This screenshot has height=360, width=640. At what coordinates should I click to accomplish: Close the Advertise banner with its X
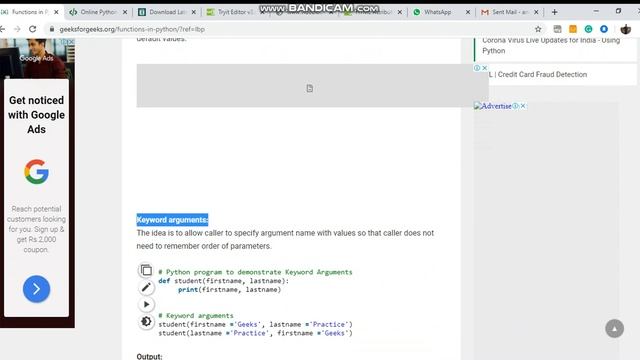tap(523, 106)
